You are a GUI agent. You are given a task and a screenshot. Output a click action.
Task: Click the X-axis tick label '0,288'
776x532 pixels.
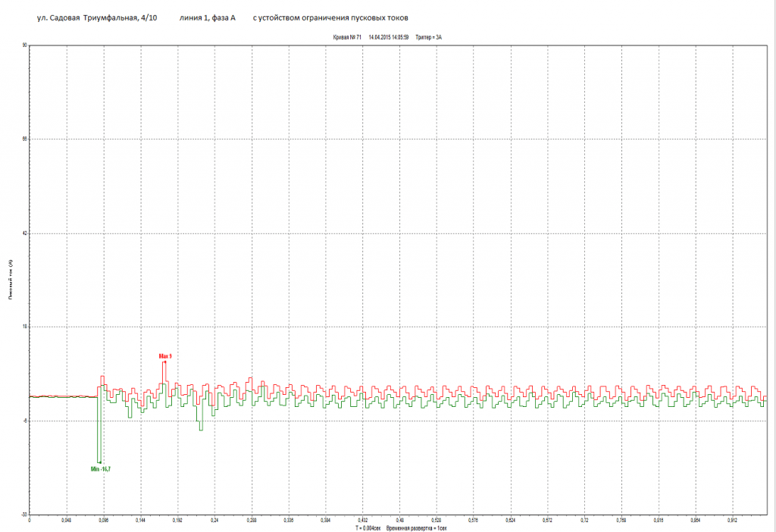[x=252, y=521]
